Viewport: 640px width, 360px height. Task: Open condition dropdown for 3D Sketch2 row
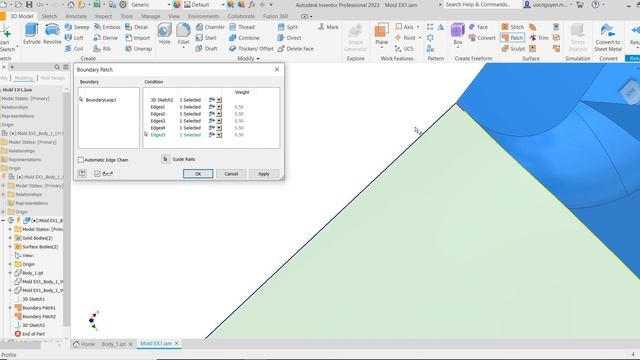click(x=219, y=100)
